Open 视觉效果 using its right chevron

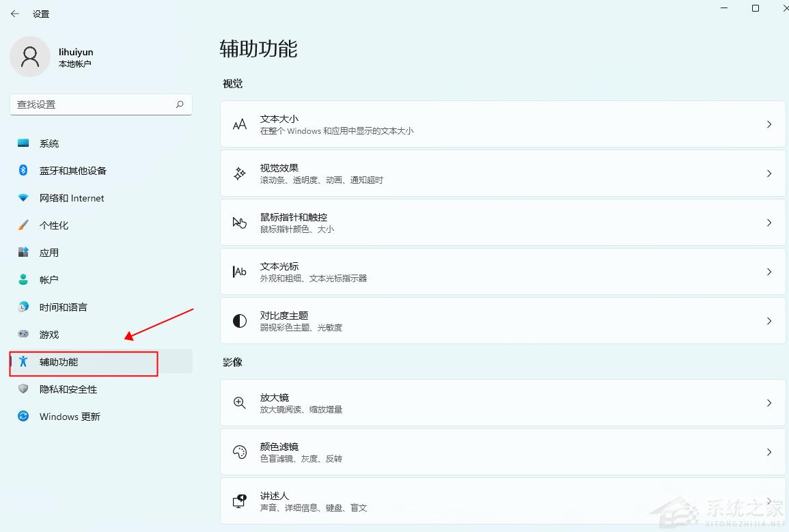(x=769, y=173)
